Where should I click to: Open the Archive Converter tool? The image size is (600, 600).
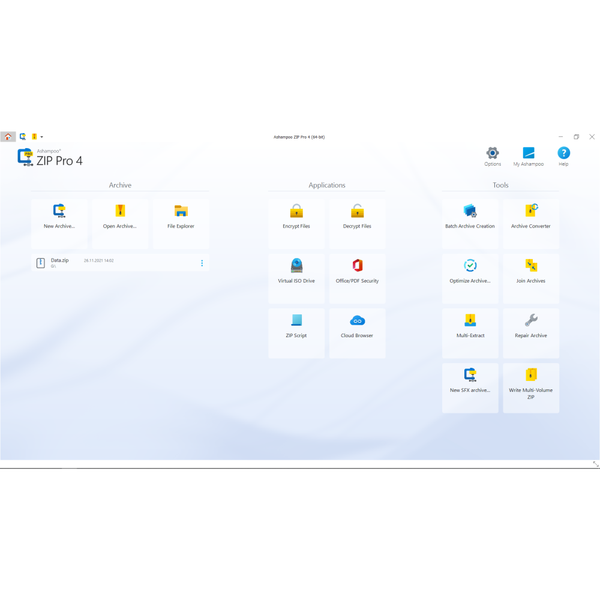point(531,224)
